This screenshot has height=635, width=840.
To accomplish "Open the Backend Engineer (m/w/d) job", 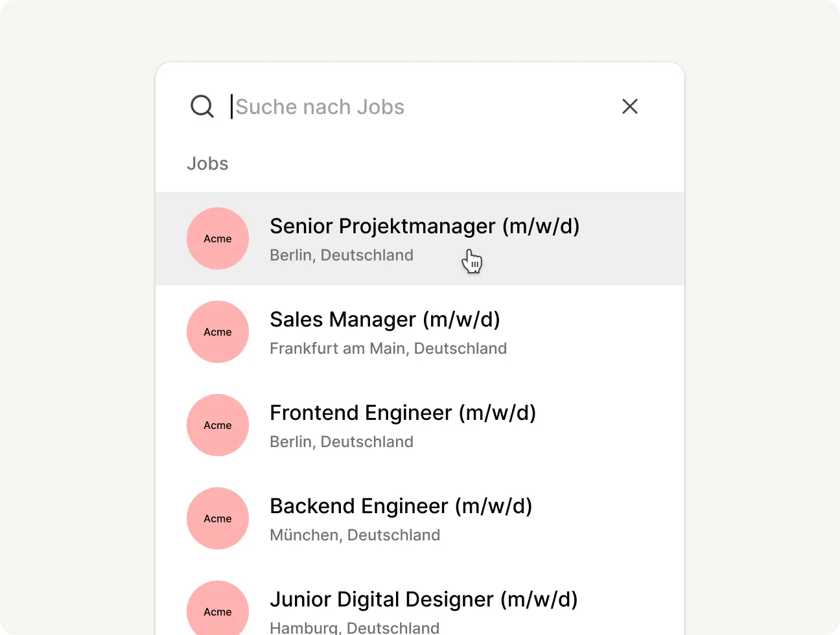I will 420,518.
